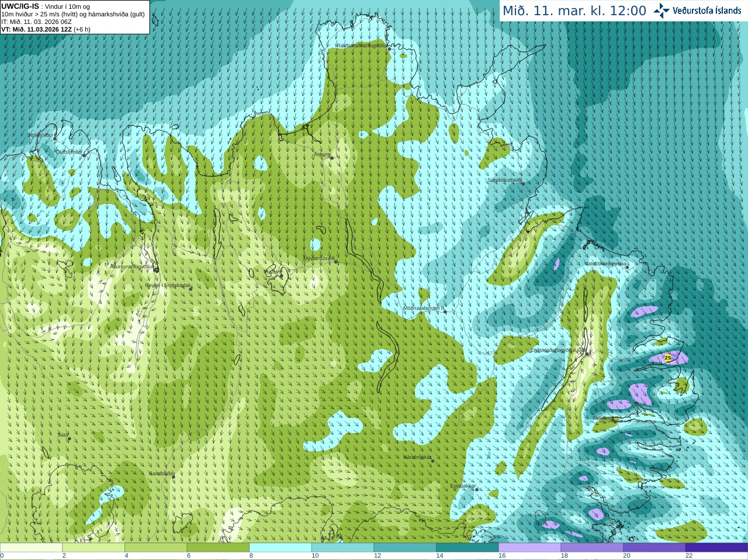Click the Sandvíkurheiði station label
This screenshot has width=748, height=560.
point(505,180)
